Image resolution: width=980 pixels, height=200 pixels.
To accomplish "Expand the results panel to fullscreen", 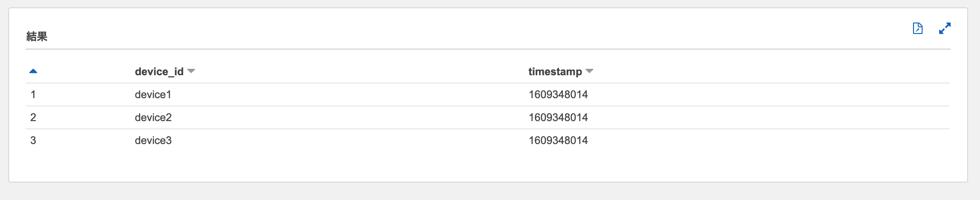I will click(x=945, y=28).
